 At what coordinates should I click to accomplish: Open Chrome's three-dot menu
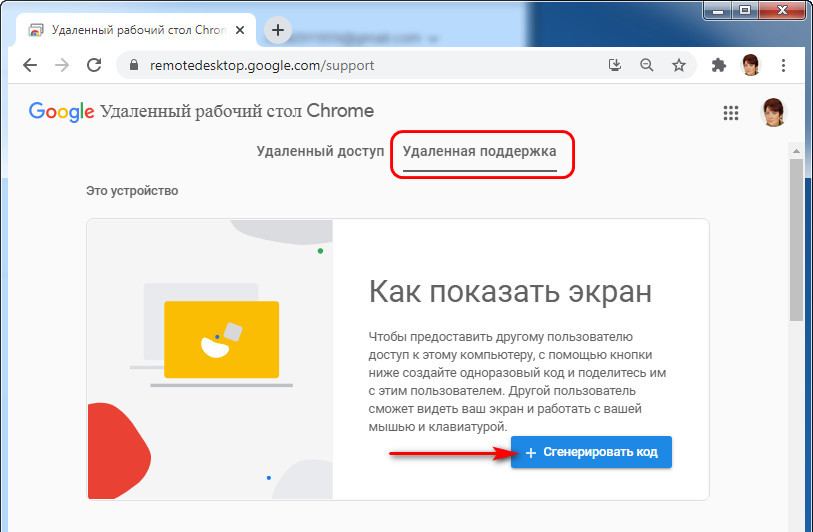782,66
